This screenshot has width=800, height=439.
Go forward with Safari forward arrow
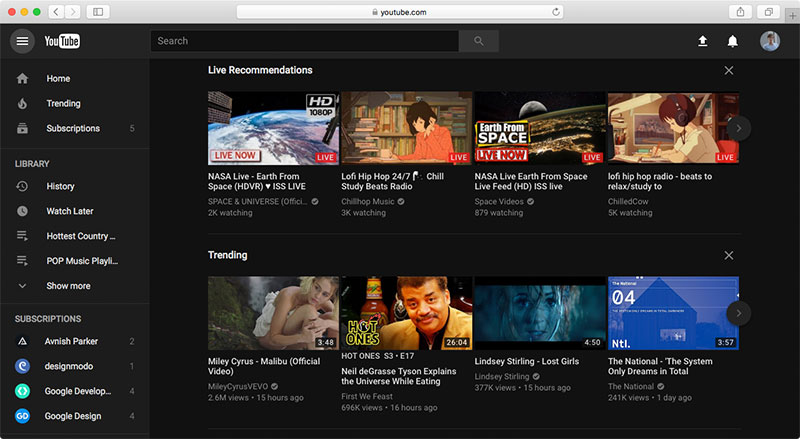click(73, 12)
